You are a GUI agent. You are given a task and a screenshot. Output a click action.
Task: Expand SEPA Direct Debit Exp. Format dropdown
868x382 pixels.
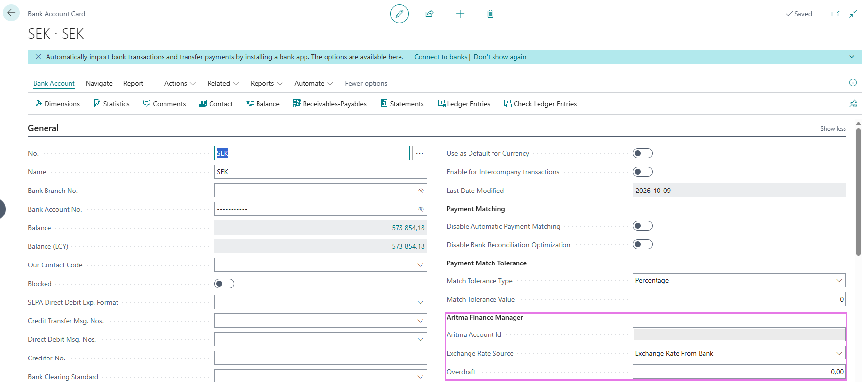click(x=420, y=302)
